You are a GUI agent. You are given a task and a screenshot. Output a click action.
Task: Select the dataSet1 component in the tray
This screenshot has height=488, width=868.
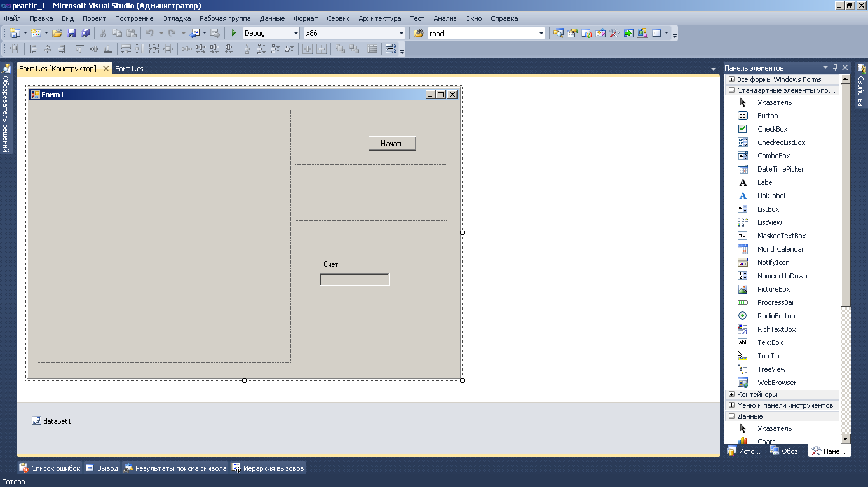coord(51,421)
